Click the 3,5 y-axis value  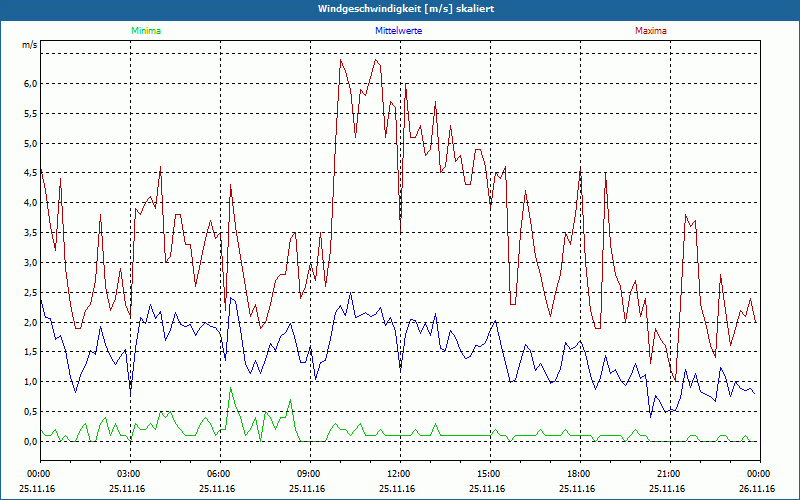pos(31,233)
